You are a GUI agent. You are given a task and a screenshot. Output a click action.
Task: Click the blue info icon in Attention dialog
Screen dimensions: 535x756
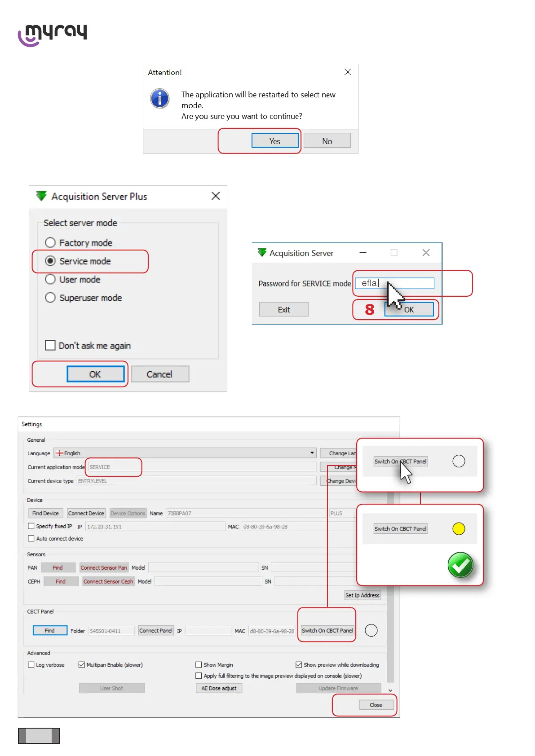160,98
